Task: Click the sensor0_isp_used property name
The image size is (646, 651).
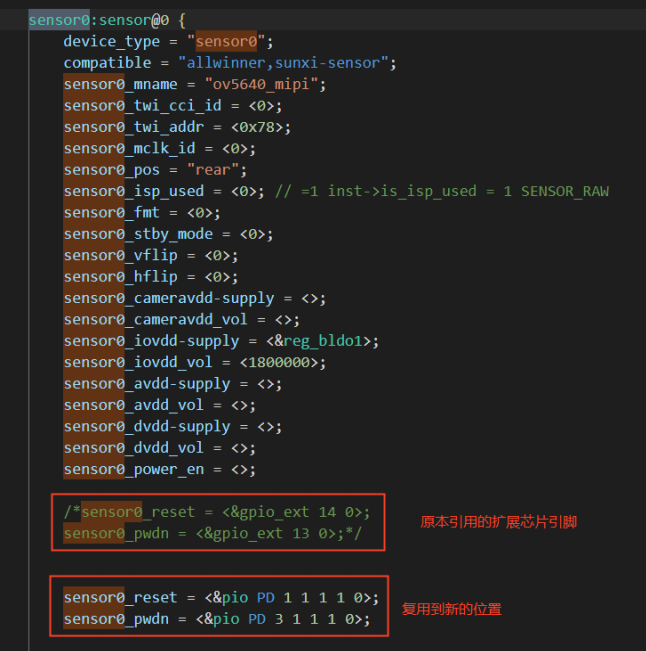Action: click(x=134, y=191)
